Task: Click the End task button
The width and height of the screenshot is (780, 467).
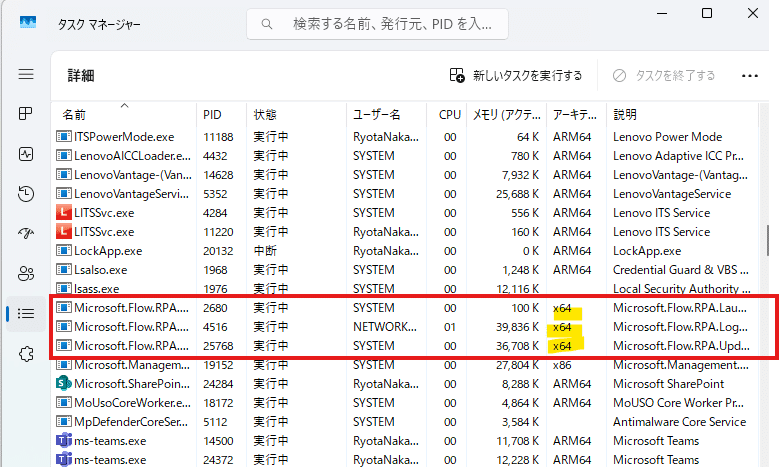Action: tap(664, 76)
